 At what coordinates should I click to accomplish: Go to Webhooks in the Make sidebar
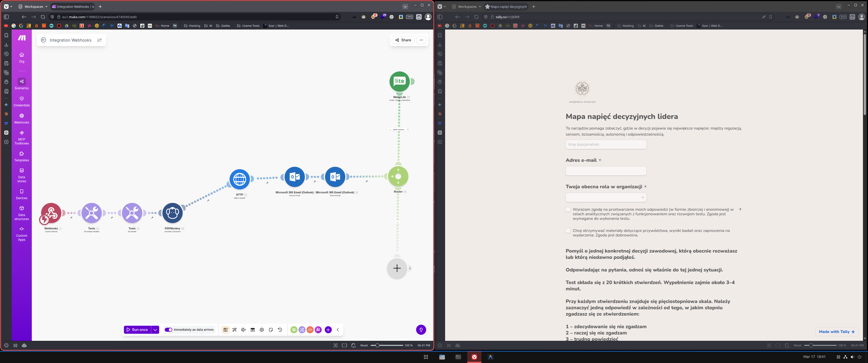[x=21, y=118]
